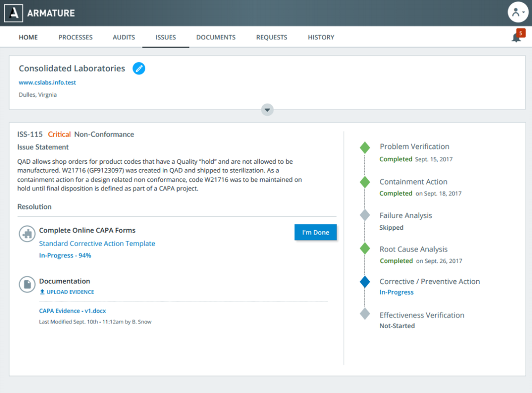Select the skipped Failure Analysis diamond
This screenshot has height=393, width=532.
pos(364,215)
